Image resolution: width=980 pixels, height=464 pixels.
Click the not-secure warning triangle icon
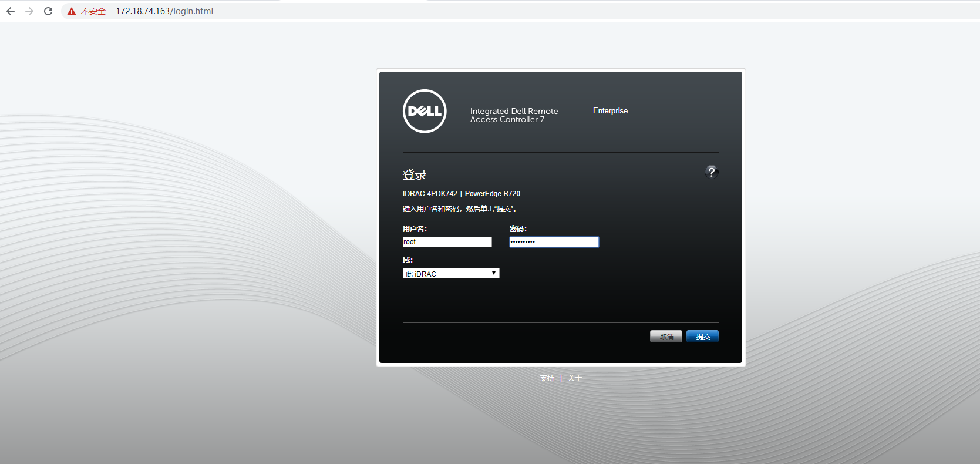pyautogui.click(x=72, y=11)
